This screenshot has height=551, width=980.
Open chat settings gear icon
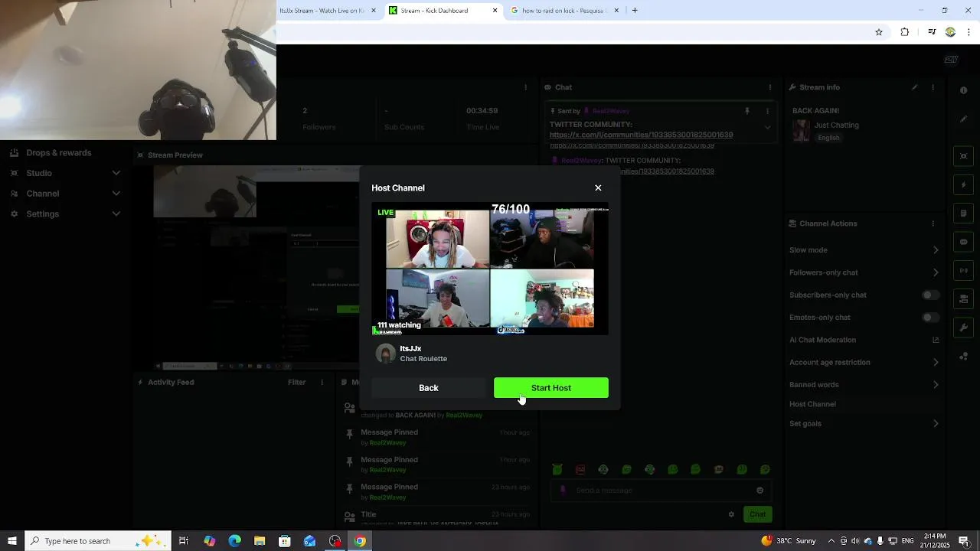click(x=731, y=514)
